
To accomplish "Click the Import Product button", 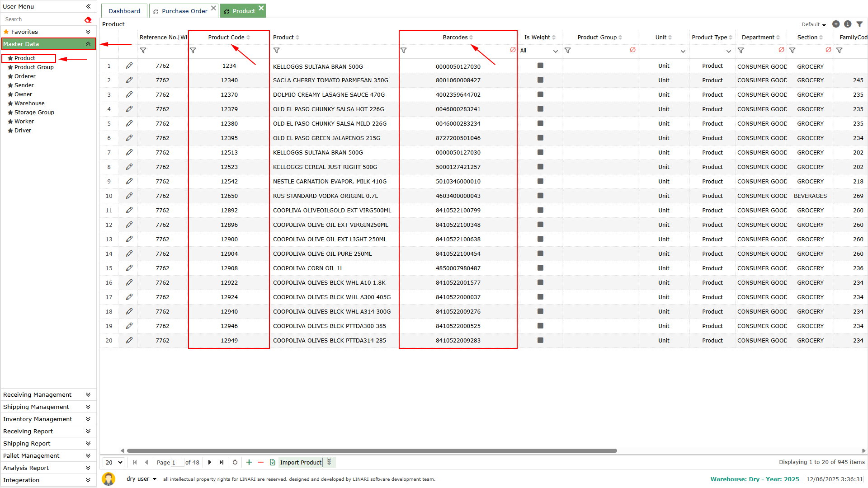I will (x=301, y=462).
